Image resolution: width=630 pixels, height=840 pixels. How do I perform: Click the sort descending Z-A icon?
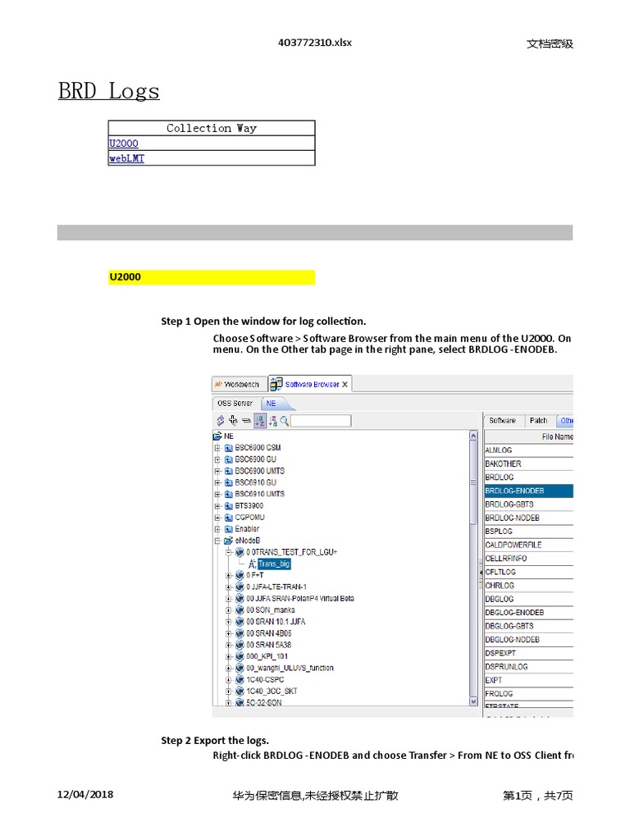[x=273, y=421]
